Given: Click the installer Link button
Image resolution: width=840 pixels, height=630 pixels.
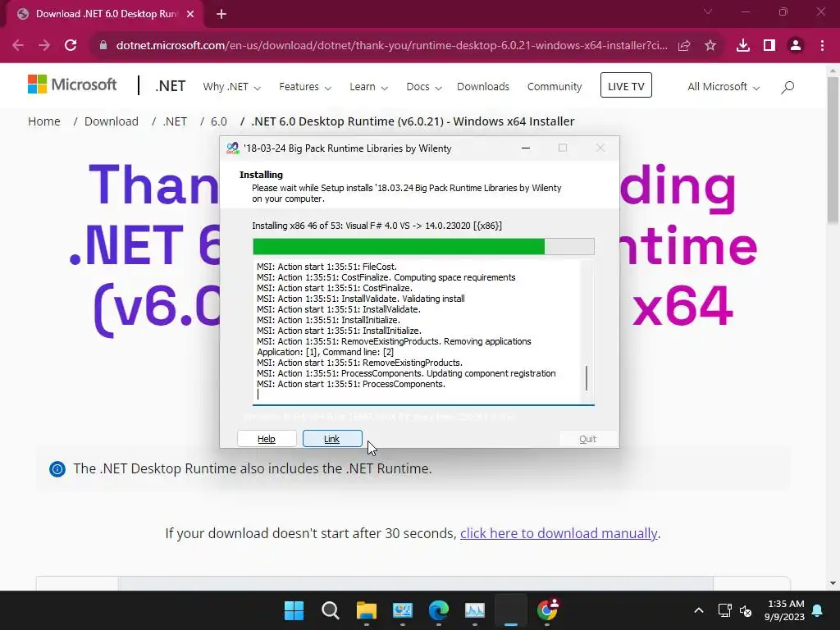Looking at the screenshot, I should point(332,439).
